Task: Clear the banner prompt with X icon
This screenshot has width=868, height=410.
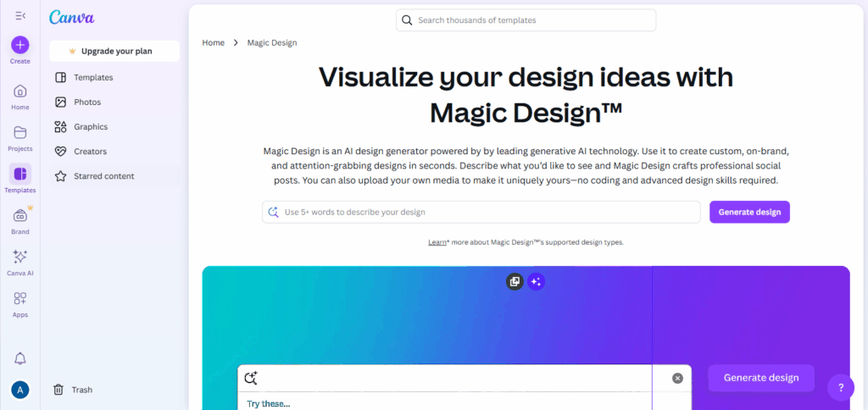Action: pyautogui.click(x=677, y=379)
